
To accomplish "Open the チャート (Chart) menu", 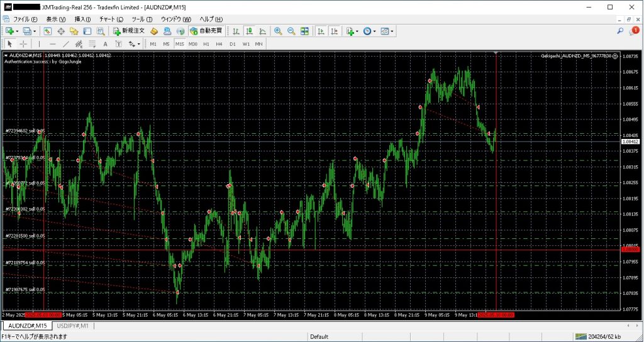I will pyautogui.click(x=111, y=19).
